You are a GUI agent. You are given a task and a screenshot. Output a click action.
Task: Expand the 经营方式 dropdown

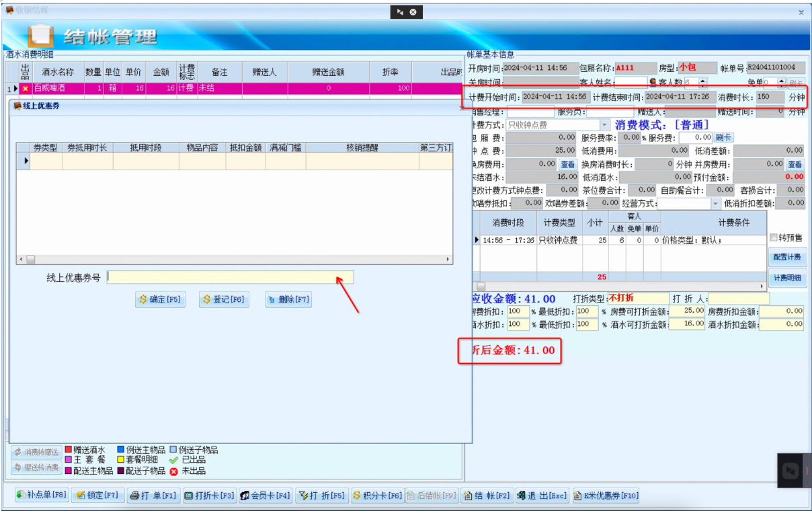pos(715,203)
